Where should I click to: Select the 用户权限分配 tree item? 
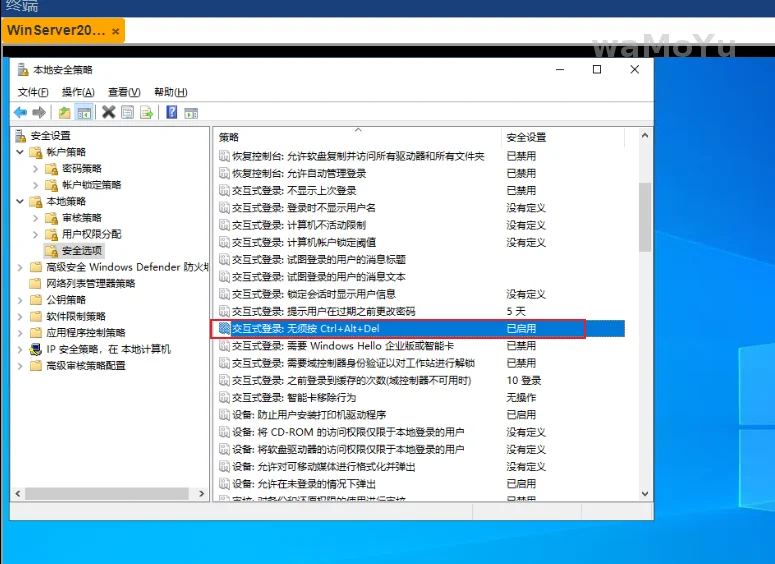pos(91,234)
